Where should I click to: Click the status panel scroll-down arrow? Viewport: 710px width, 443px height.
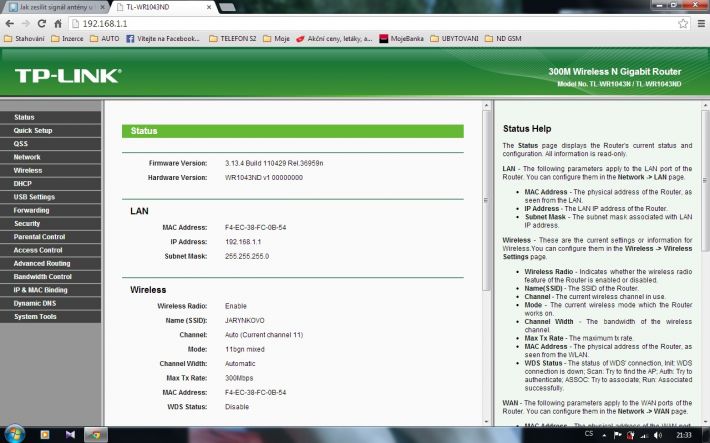[x=486, y=421]
